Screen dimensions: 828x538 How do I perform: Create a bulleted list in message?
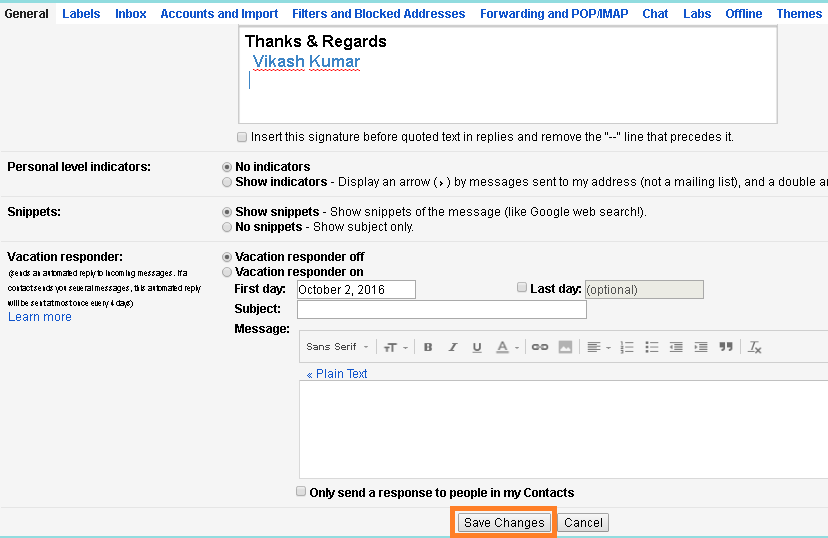tap(652, 347)
